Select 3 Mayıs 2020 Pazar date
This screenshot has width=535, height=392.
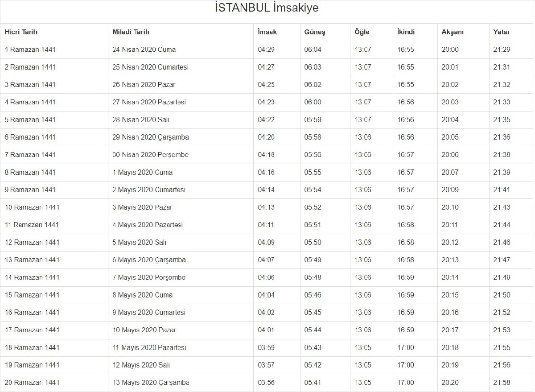pos(142,207)
